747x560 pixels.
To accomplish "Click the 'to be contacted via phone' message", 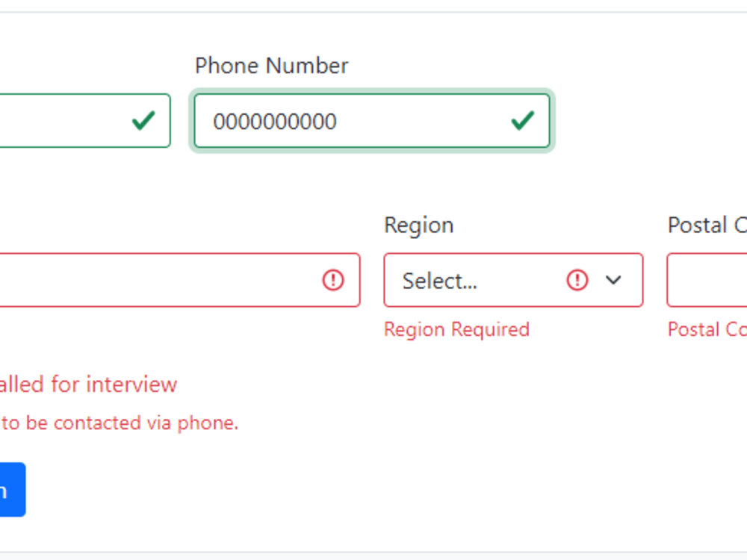I will (x=120, y=422).
